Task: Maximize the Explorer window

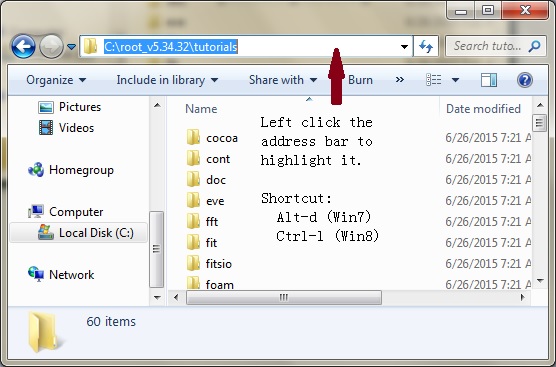Action: pos(488,10)
